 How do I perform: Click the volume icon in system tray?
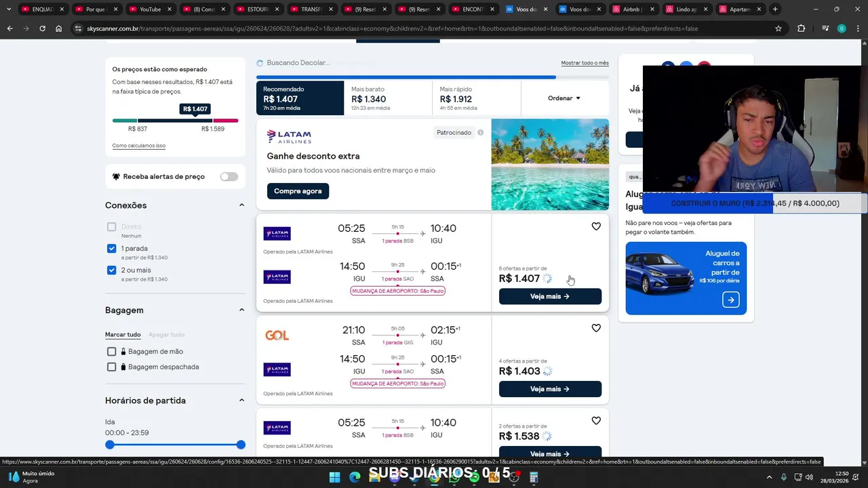[x=809, y=477]
